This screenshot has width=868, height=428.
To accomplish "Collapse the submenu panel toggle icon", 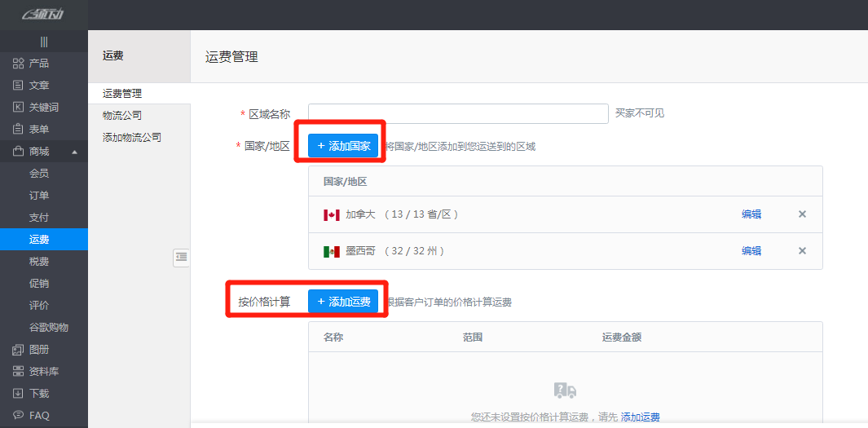I will click(x=181, y=258).
